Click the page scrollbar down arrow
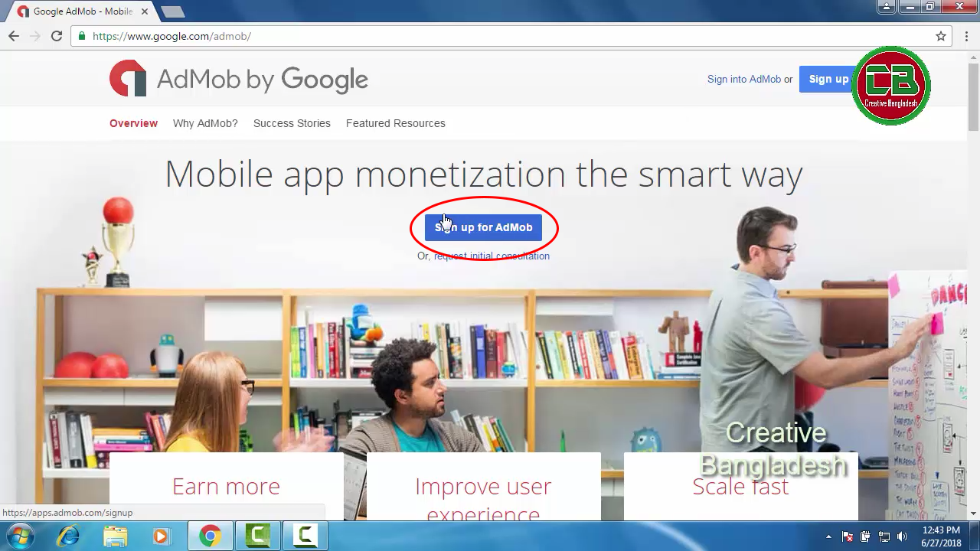This screenshot has height=551, width=980. pos(973,514)
